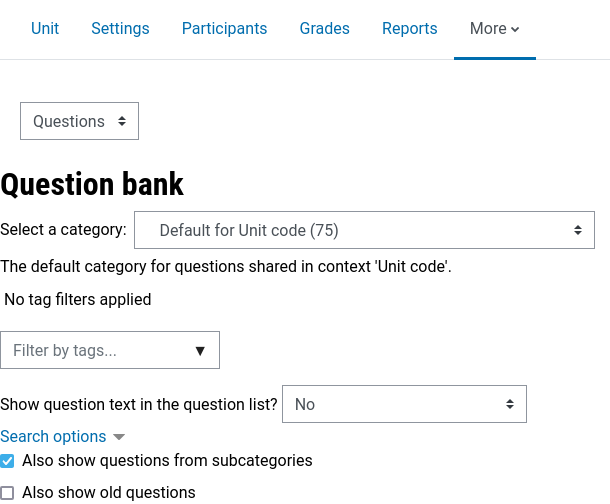Click the Unit navigation link
This screenshot has height=504, width=610.
tap(45, 29)
